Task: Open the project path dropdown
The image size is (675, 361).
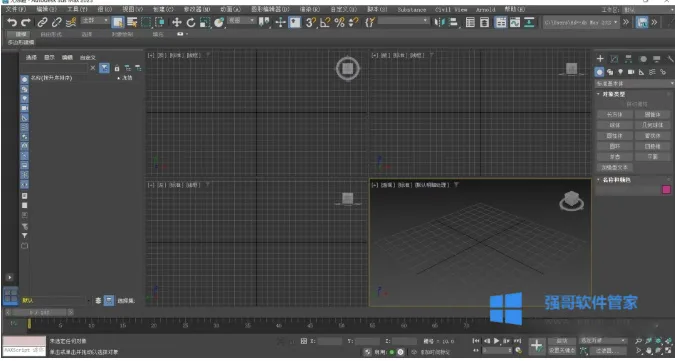Action: pyautogui.click(x=581, y=22)
